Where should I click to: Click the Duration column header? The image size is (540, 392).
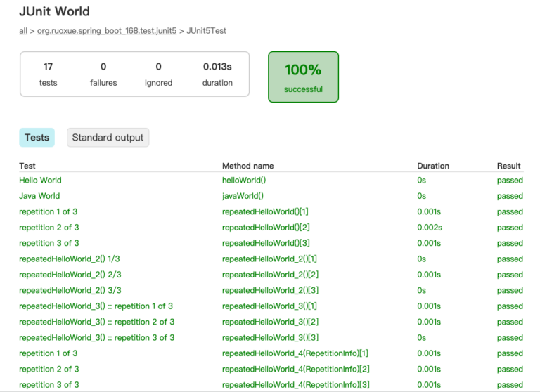433,166
